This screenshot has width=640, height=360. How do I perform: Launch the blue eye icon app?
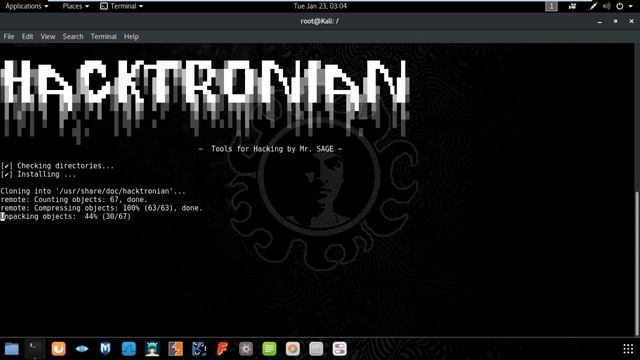82,349
